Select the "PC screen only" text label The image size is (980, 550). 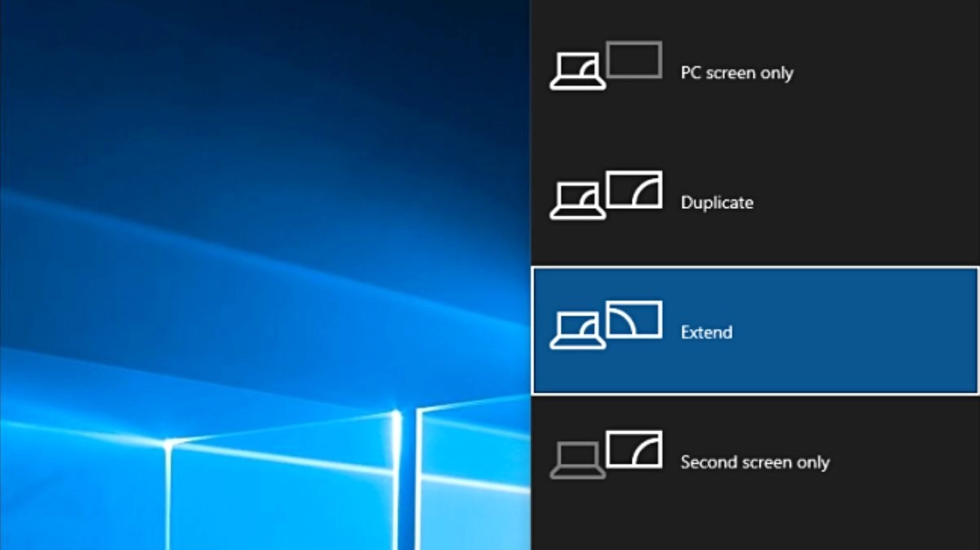pos(737,73)
